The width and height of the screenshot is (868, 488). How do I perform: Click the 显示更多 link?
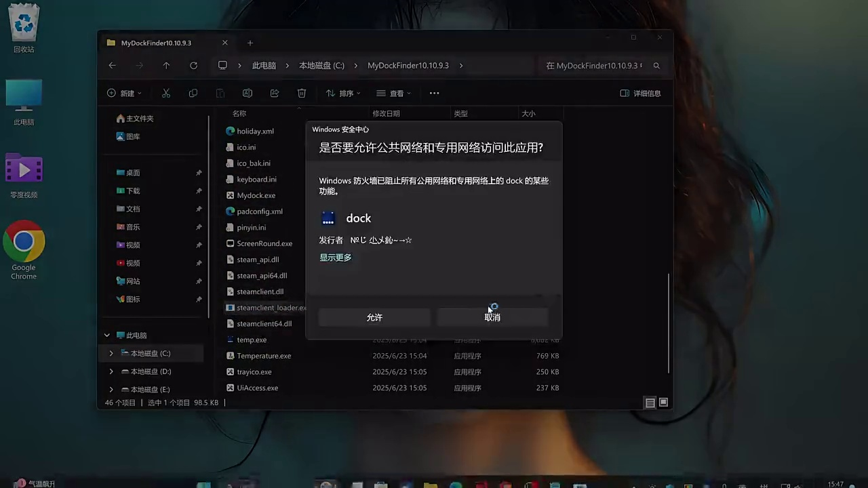tap(336, 258)
